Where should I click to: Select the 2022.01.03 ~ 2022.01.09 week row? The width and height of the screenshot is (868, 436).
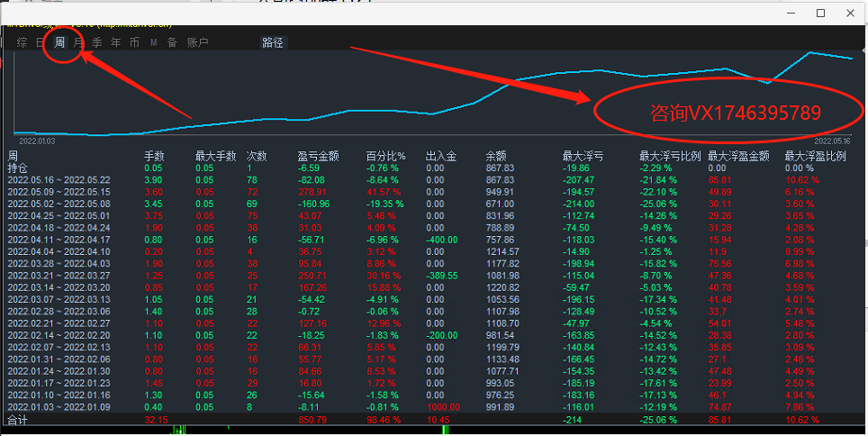click(59, 407)
